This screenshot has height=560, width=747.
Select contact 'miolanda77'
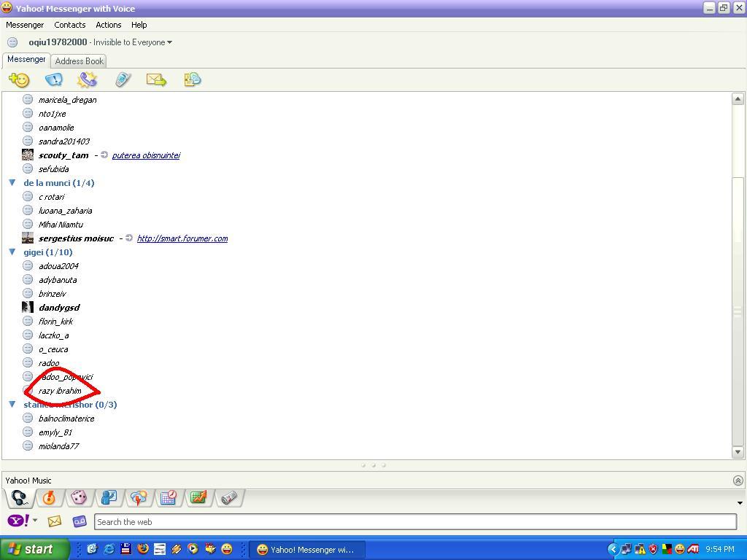click(x=58, y=446)
